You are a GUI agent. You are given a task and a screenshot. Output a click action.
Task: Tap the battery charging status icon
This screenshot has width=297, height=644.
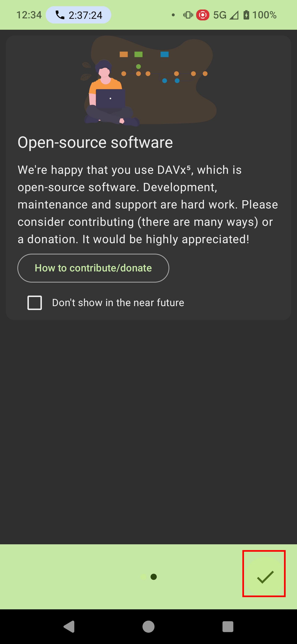coord(246,15)
